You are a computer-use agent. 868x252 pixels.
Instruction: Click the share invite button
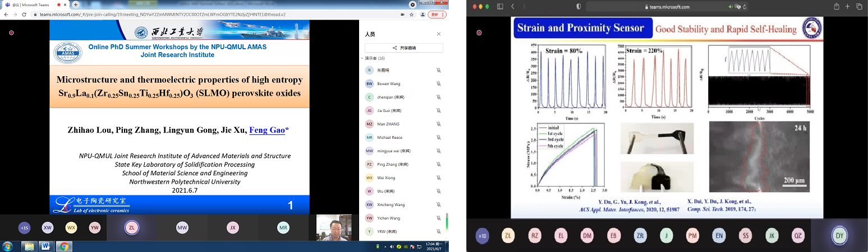point(403,48)
